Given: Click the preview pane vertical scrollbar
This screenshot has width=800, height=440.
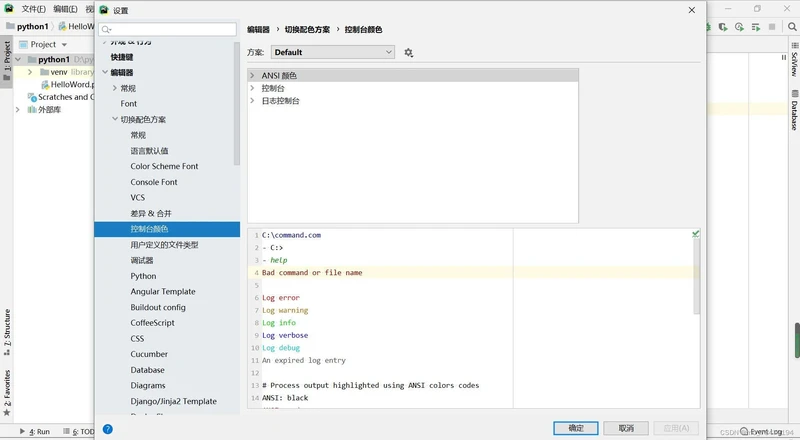Looking at the screenshot, I should point(696,276).
